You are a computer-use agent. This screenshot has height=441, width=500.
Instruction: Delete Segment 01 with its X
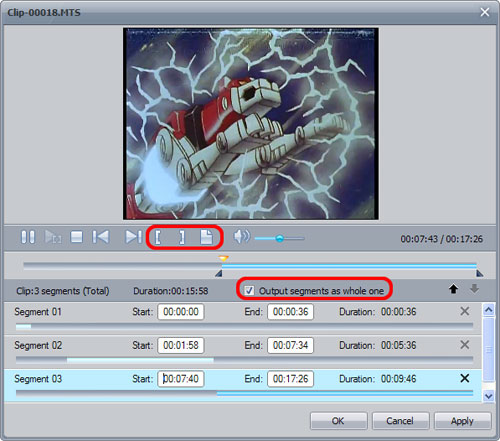(465, 311)
